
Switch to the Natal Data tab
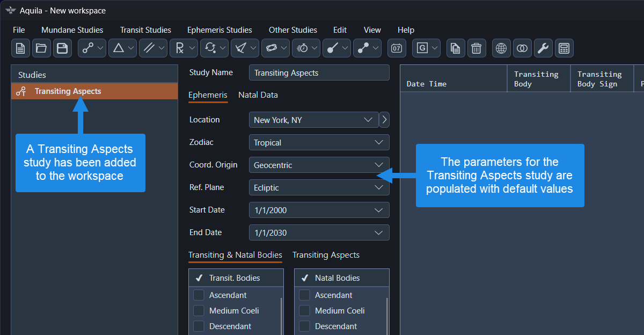(x=258, y=95)
